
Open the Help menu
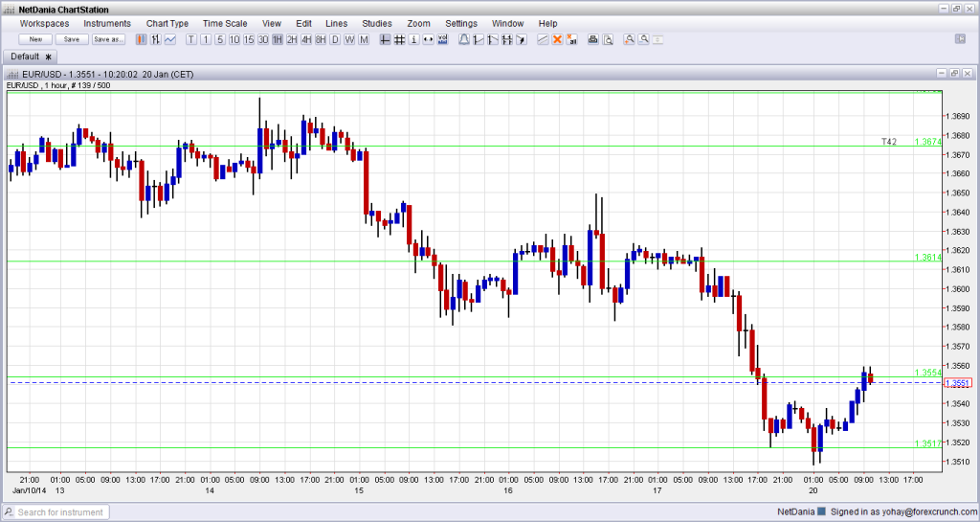[547, 23]
